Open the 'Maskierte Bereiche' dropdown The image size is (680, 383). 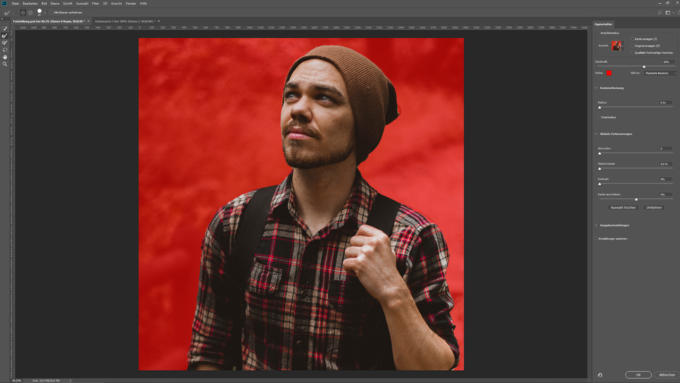659,73
